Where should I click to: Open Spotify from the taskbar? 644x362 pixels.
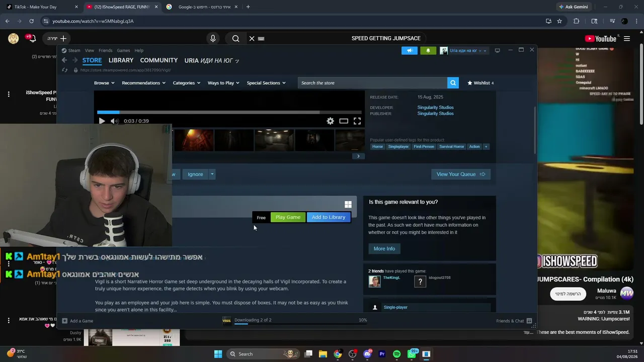[396, 354]
